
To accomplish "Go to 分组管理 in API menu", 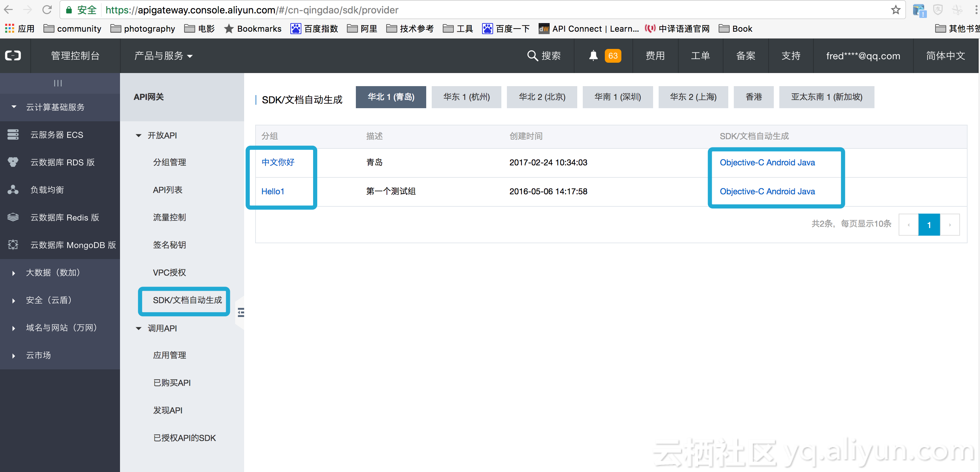I will pos(169,162).
